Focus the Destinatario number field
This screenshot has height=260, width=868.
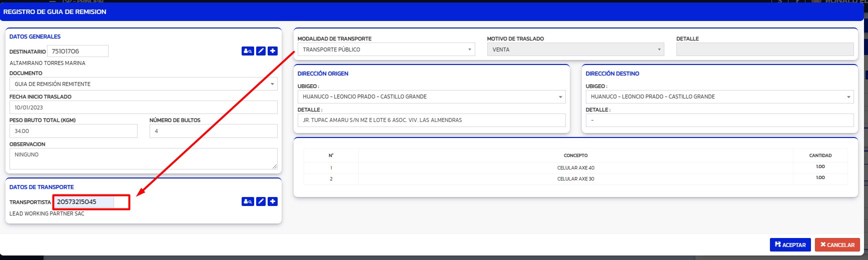tap(78, 51)
